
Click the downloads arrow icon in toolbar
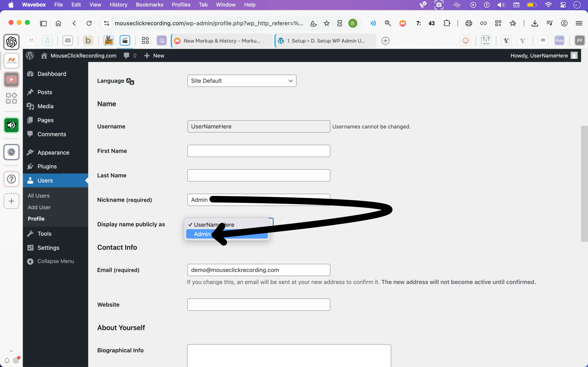tap(534, 23)
